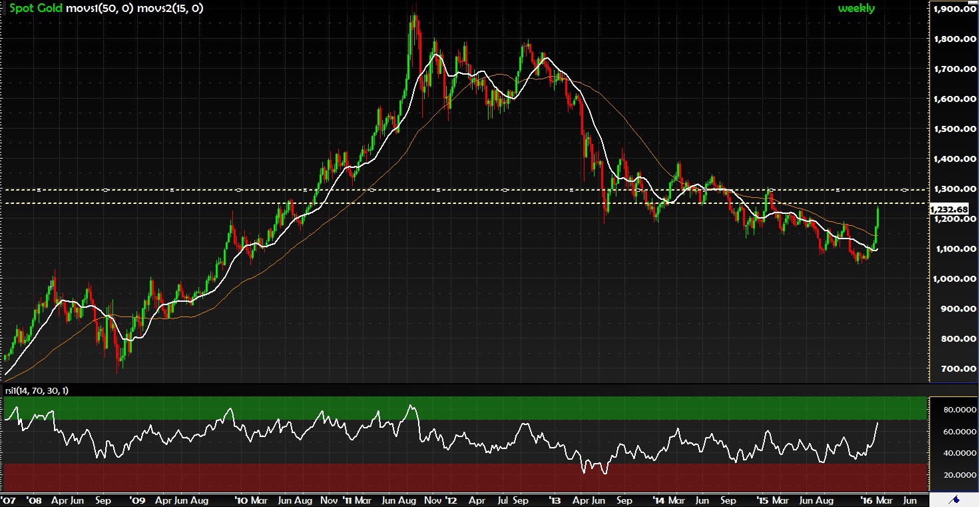Click the current price tag 1,232.68
The width and height of the screenshot is (980, 507).
953,209
